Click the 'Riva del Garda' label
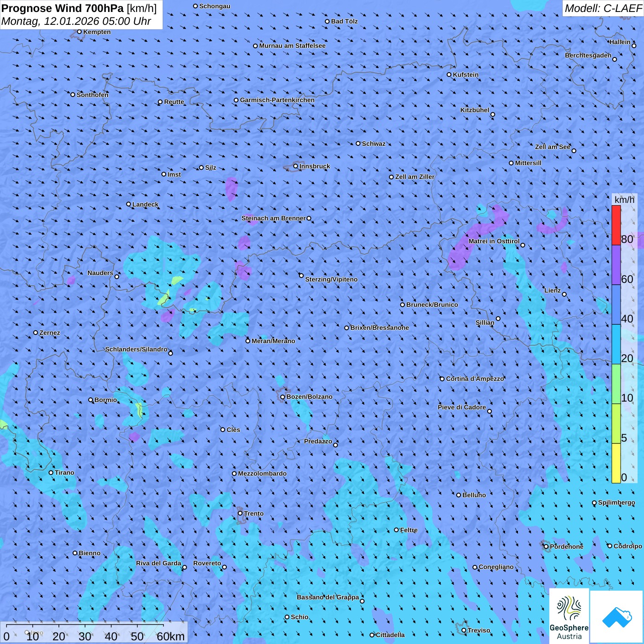The height and width of the screenshot is (644, 644). point(159,563)
